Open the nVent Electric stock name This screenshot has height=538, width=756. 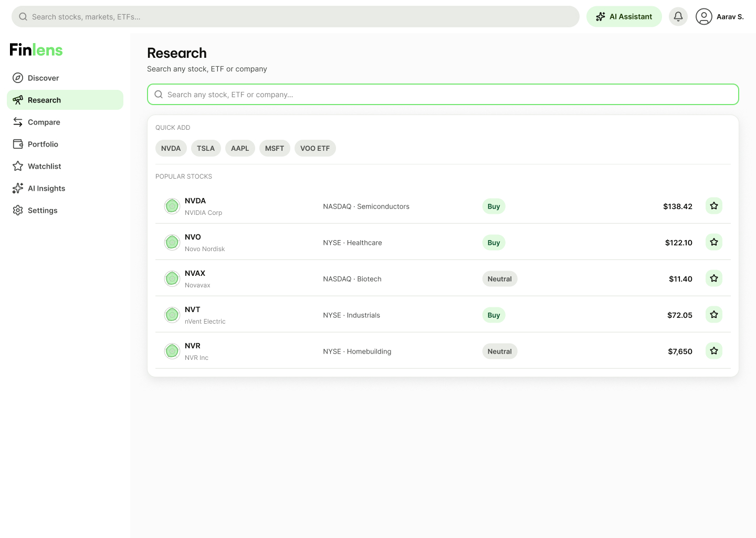pyautogui.click(x=205, y=322)
